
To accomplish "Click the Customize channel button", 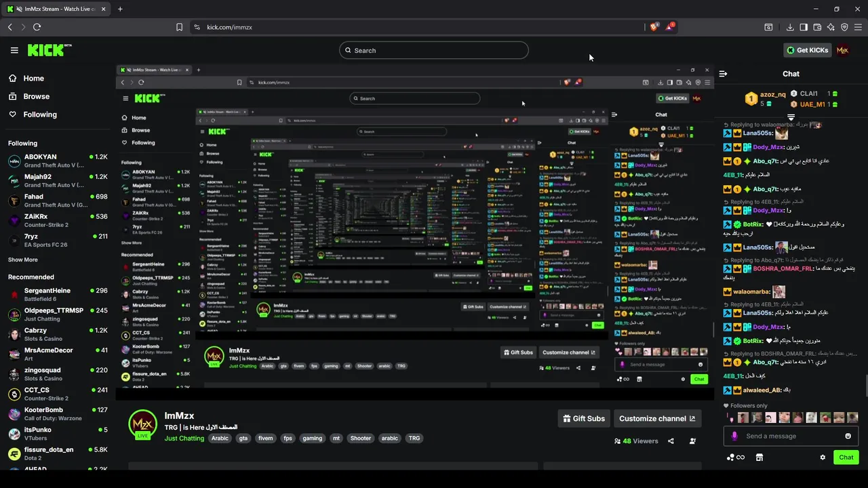I will coord(657,419).
